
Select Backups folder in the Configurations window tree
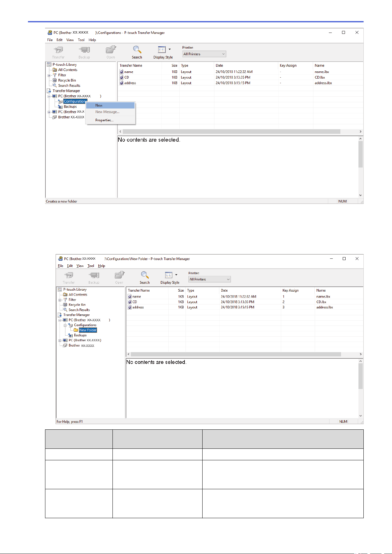pyautogui.click(x=70, y=107)
